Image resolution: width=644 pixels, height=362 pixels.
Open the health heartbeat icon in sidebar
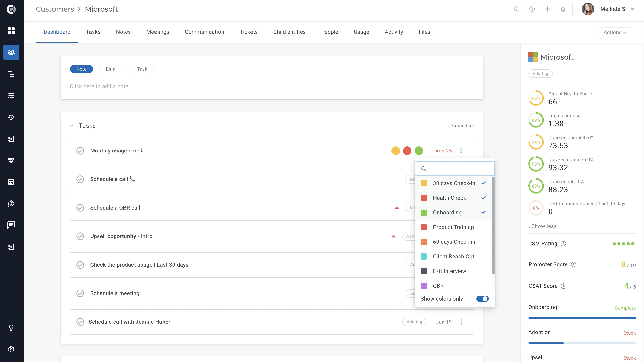click(x=11, y=160)
